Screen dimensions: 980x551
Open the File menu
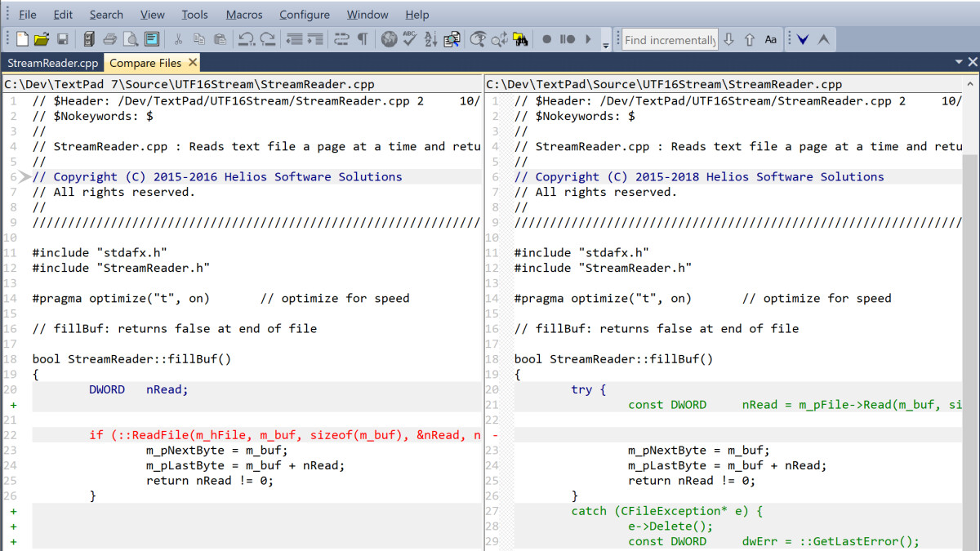[x=27, y=15]
